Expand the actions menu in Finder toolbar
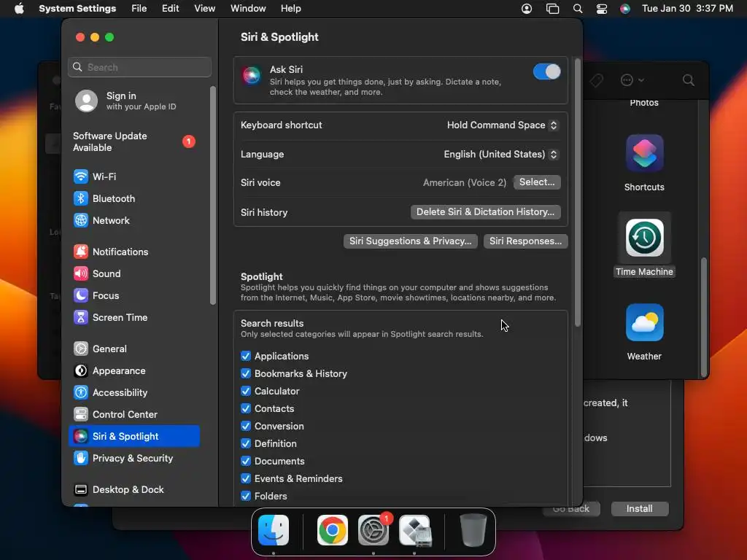The image size is (747, 560). (x=632, y=80)
